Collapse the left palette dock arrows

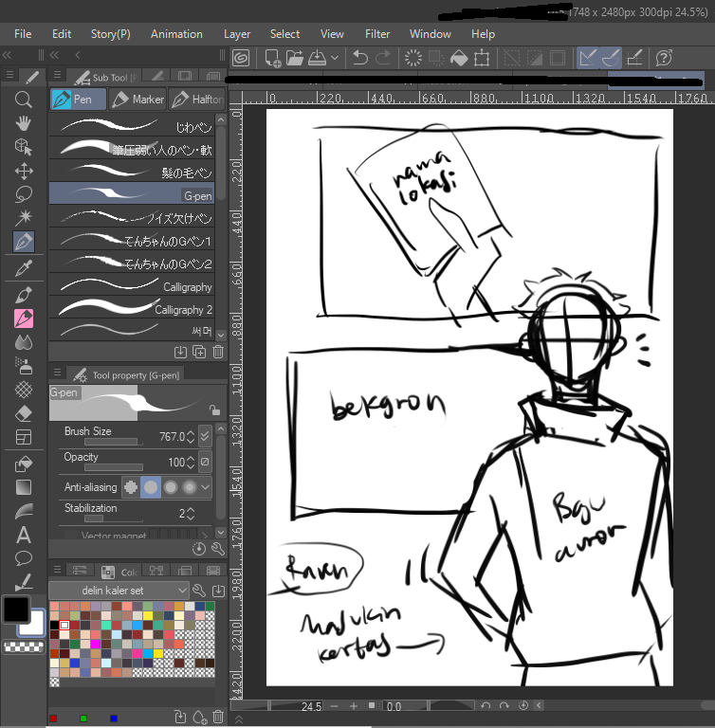(x=7, y=55)
